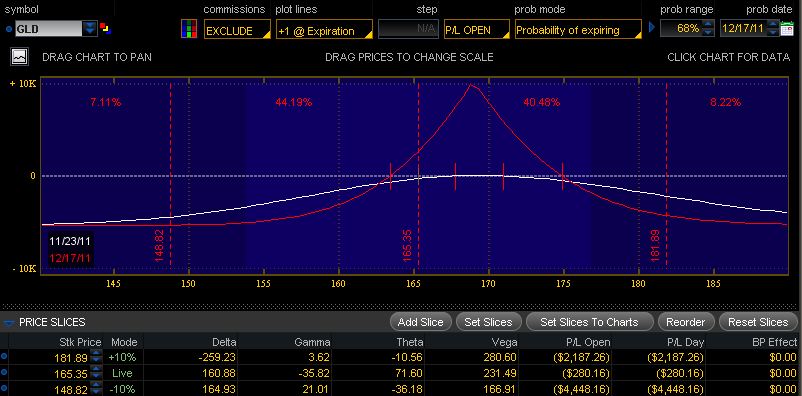The image size is (802, 396).
Task: Toggle the radio dot for the 181.89 slice
Action: click(x=5, y=357)
